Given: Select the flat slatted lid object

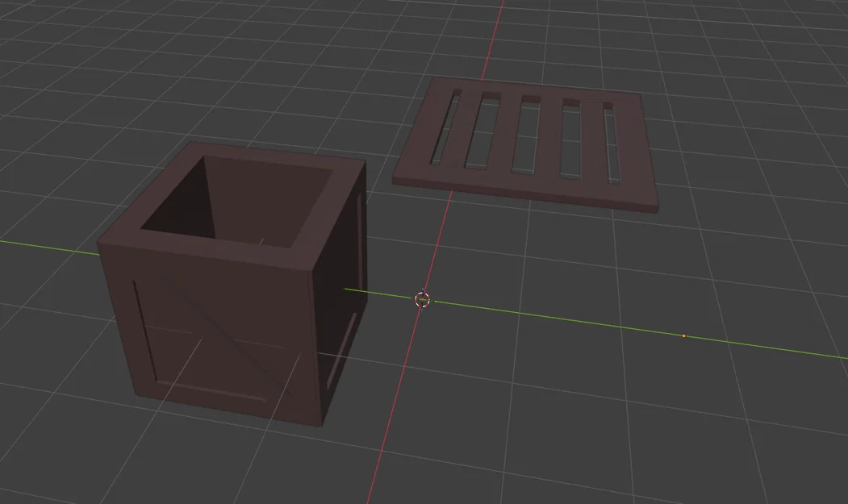Looking at the screenshot, I should pyautogui.click(x=526, y=144).
